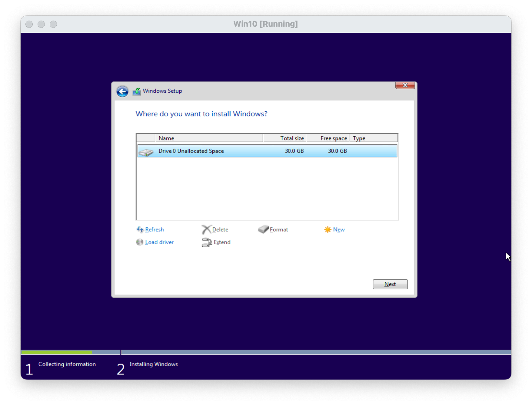The height and width of the screenshot is (405, 532).
Task: Click the blue back arrow button
Action: (122, 91)
